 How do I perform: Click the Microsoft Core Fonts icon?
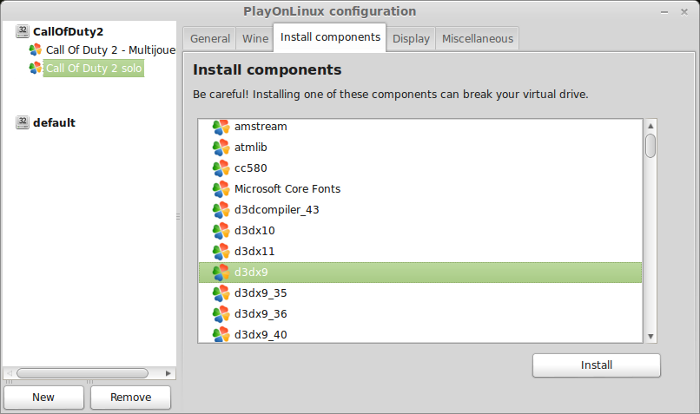click(x=221, y=189)
